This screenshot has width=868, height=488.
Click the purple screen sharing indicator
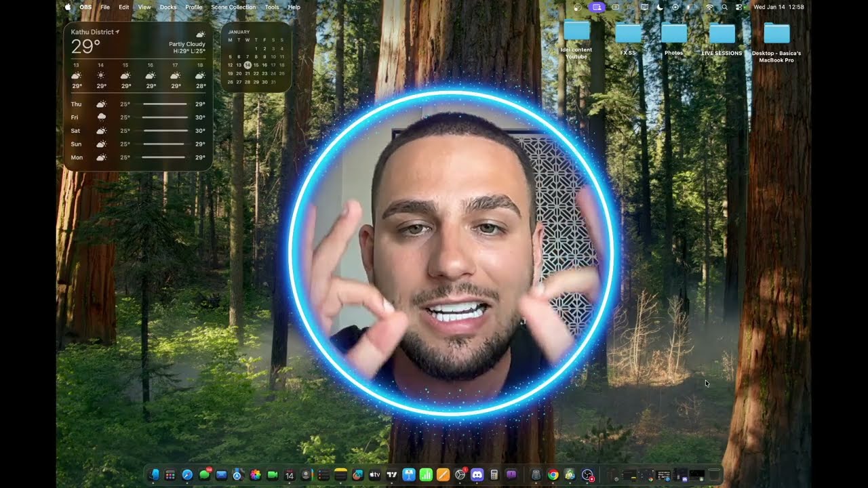[x=597, y=7]
